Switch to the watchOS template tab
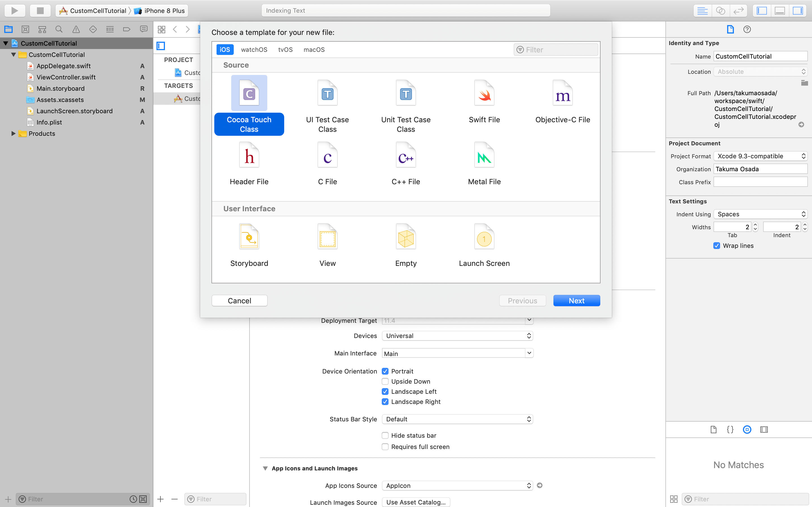 (x=254, y=50)
